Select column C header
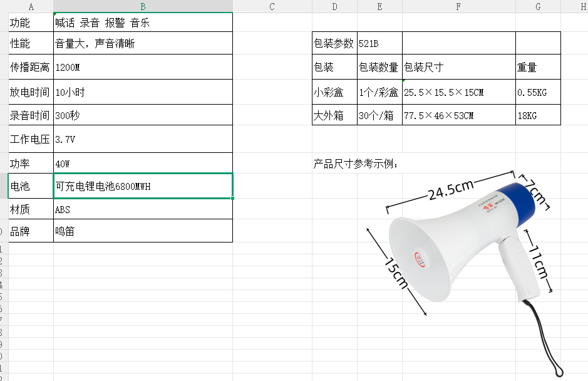The image size is (588, 381). point(272,6)
